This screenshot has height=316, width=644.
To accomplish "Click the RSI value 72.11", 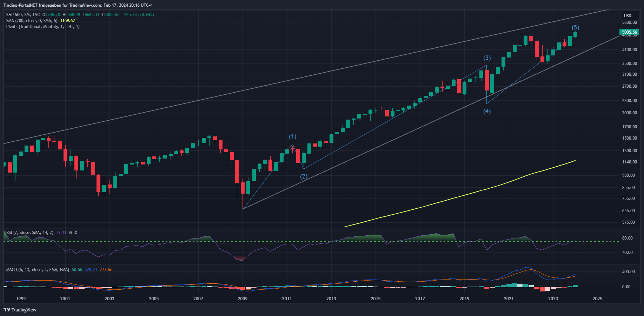I will 61,233.
